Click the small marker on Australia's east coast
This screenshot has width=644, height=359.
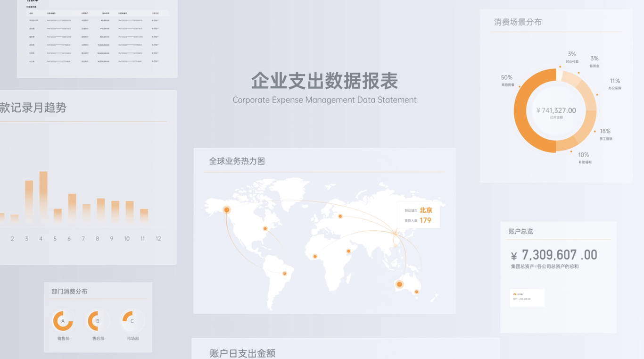pos(416,292)
